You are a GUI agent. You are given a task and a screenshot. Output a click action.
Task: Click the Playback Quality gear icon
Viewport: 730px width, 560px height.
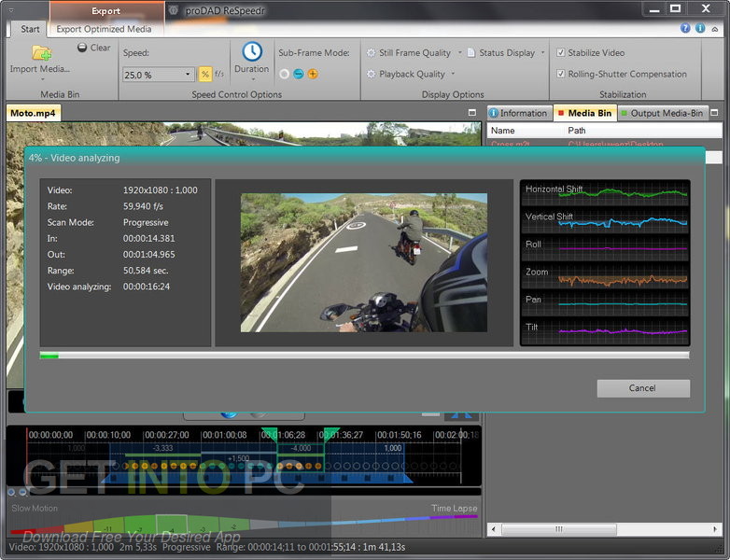pyautogui.click(x=371, y=74)
